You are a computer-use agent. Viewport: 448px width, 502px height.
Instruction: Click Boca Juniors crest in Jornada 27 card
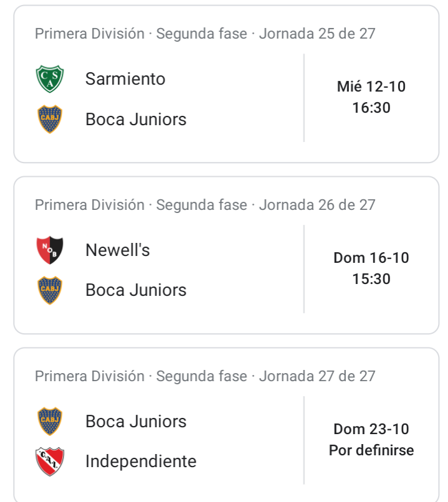pos(50,421)
